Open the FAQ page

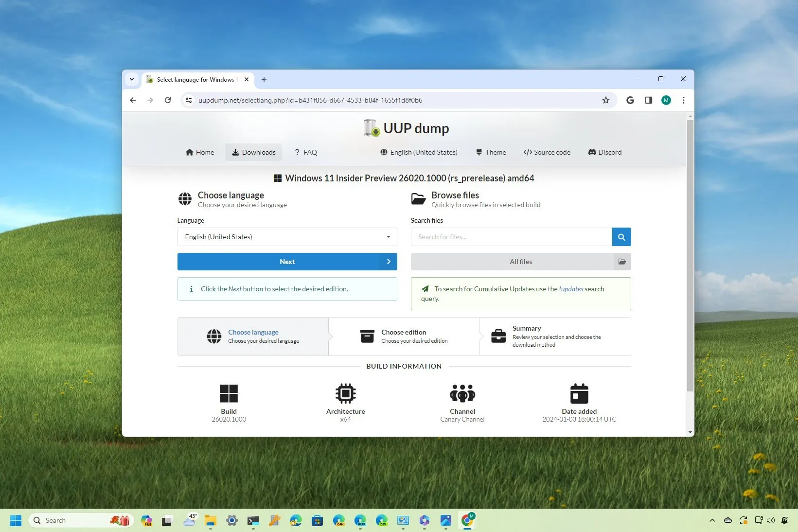(x=305, y=152)
